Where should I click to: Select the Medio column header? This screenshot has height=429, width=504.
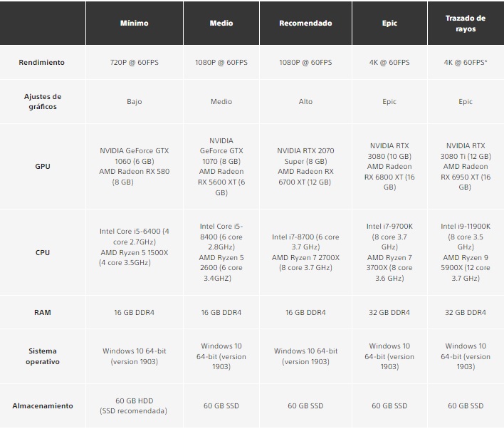coord(221,24)
